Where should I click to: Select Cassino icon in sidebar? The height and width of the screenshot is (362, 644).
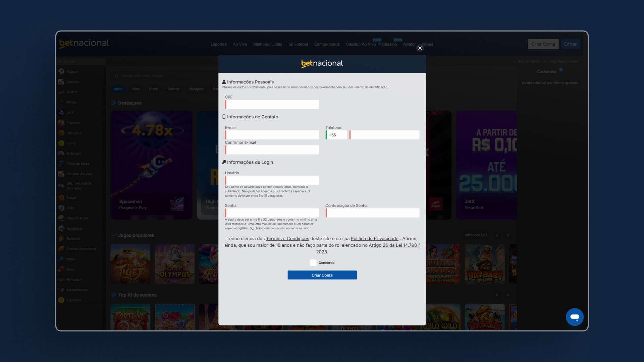tap(61, 82)
